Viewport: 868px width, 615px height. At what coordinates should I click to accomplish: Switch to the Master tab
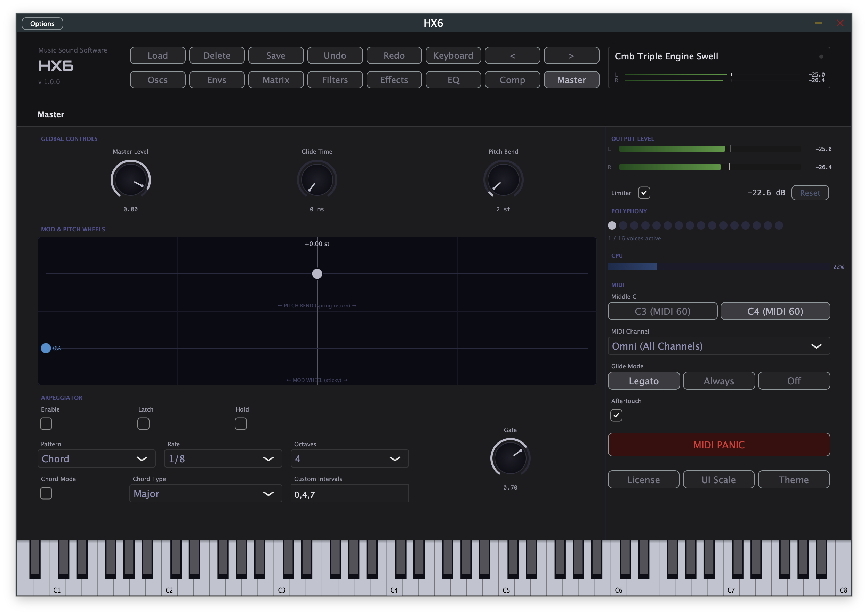[571, 80]
